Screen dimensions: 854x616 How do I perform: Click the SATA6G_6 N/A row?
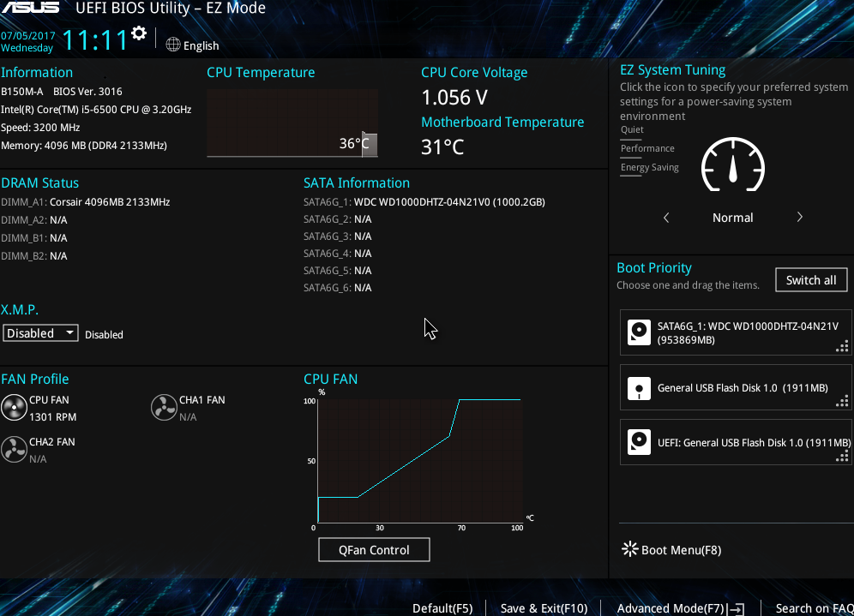(x=338, y=288)
